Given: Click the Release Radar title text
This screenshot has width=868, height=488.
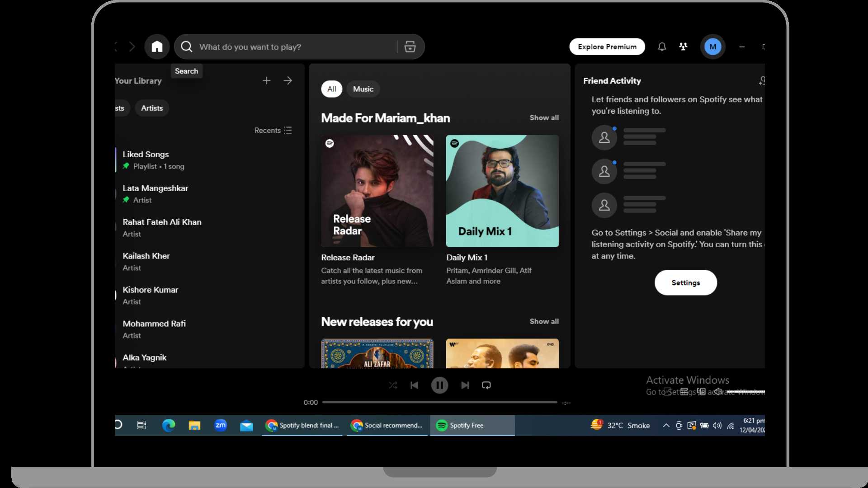Looking at the screenshot, I should point(348,258).
